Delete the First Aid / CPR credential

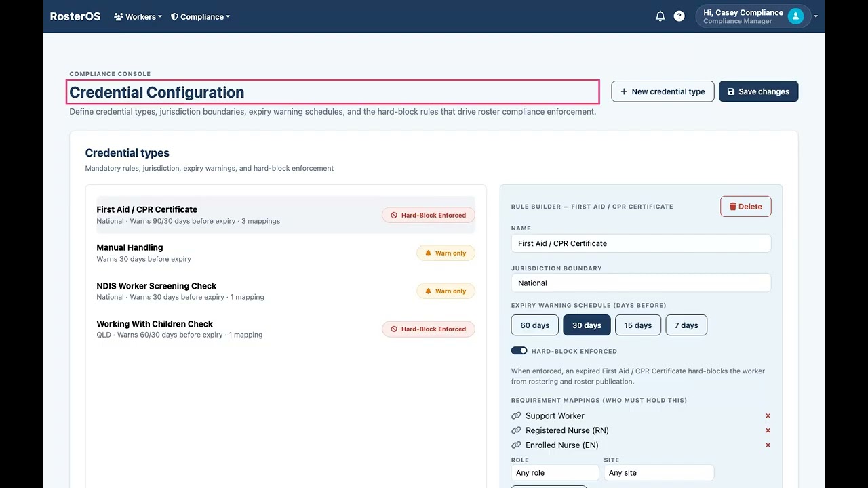(x=745, y=207)
